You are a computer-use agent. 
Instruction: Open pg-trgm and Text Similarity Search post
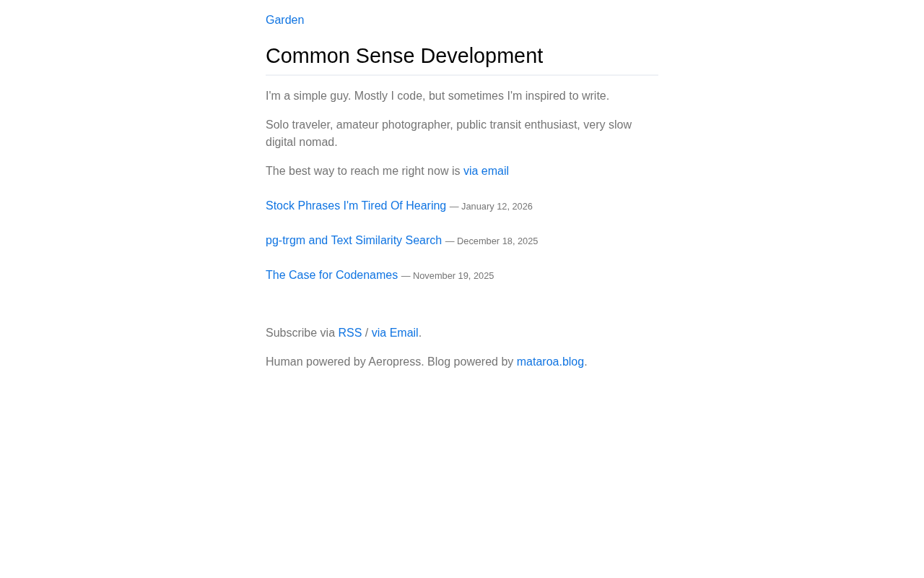(x=353, y=241)
